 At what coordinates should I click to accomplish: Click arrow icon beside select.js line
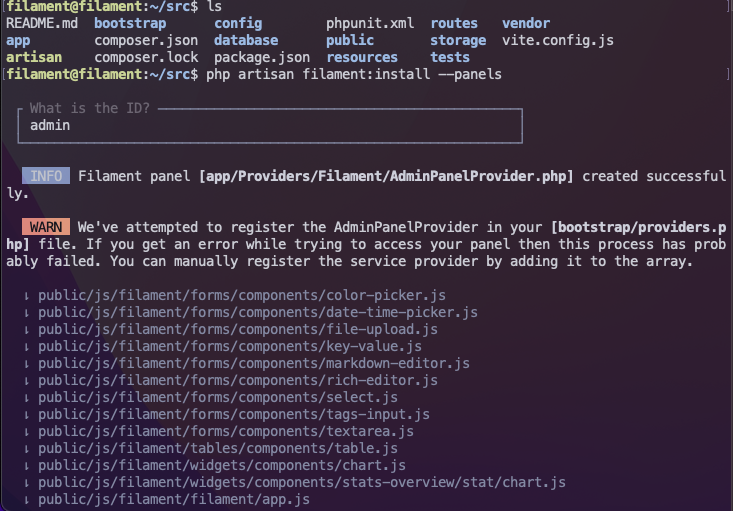27,398
